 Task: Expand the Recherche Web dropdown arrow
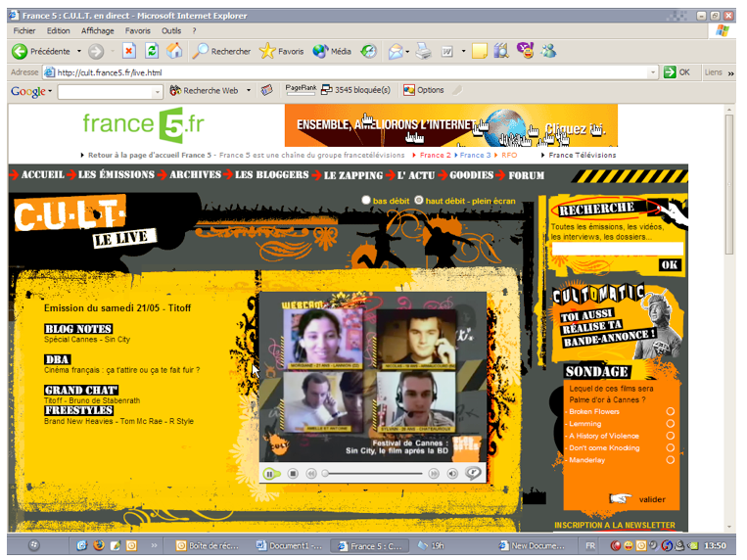click(x=249, y=90)
